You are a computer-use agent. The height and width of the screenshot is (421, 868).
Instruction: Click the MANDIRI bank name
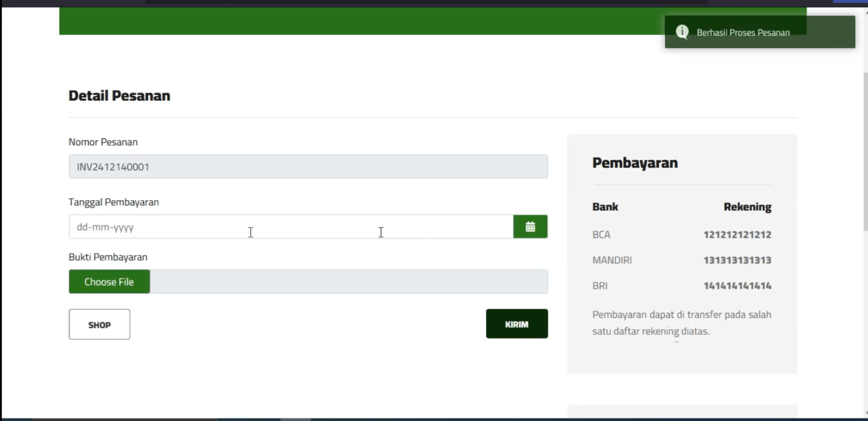coord(612,260)
